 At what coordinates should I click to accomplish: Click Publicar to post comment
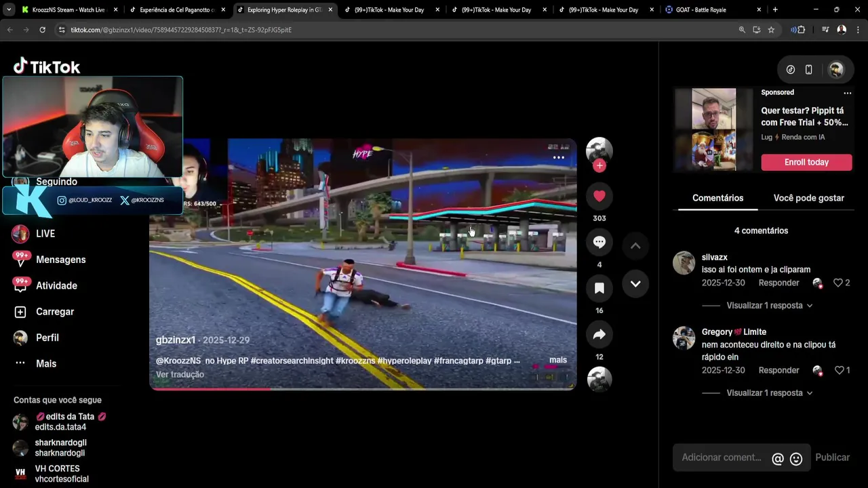tap(832, 457)
